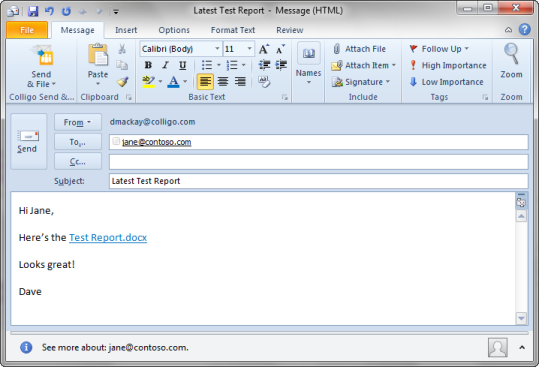Go to previous item arrow in title bar
Viewport: 539px width, 367px height.
point(82,11)
